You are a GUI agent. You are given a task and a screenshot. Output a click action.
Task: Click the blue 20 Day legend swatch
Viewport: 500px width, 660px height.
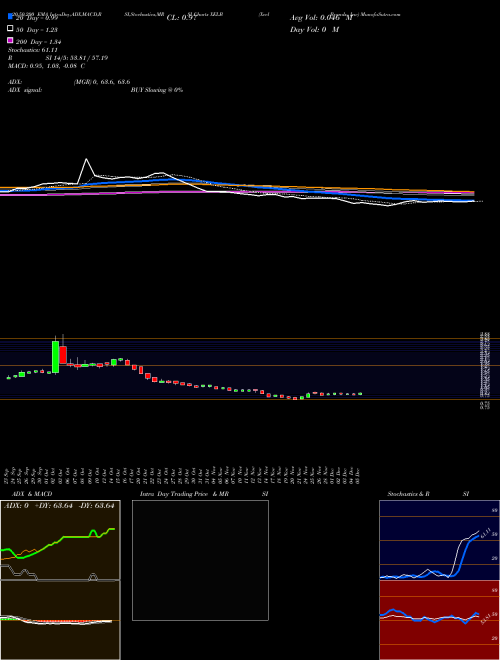coord(10,17)
